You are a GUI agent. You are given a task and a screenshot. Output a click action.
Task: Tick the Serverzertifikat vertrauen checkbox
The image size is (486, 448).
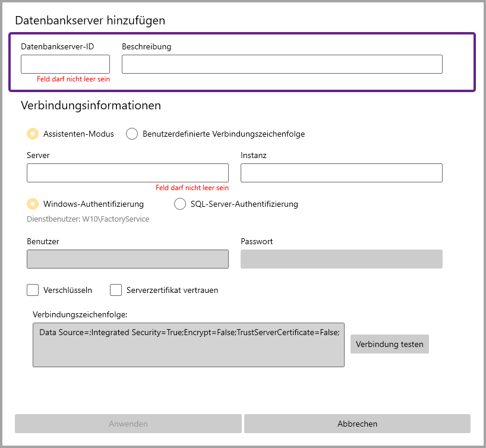(x=116, y=291)
